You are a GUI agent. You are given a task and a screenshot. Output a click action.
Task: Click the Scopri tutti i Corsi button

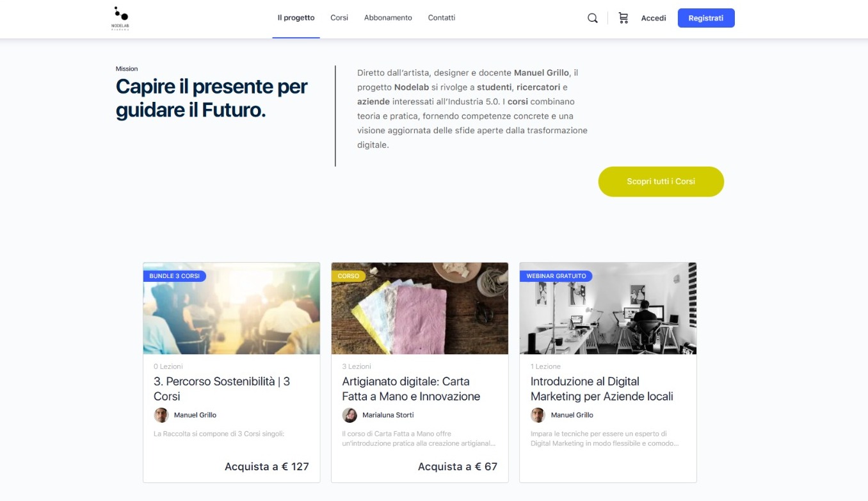661,181
